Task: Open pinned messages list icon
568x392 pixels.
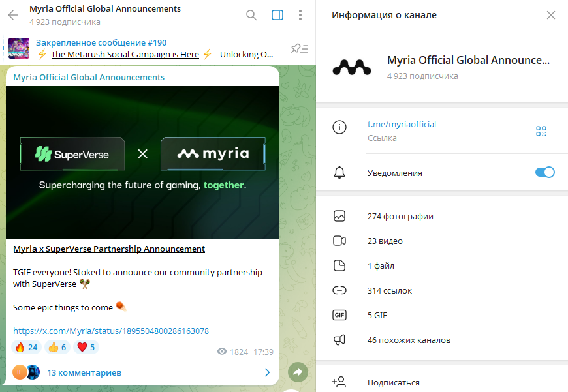Action: pos(300,48)
